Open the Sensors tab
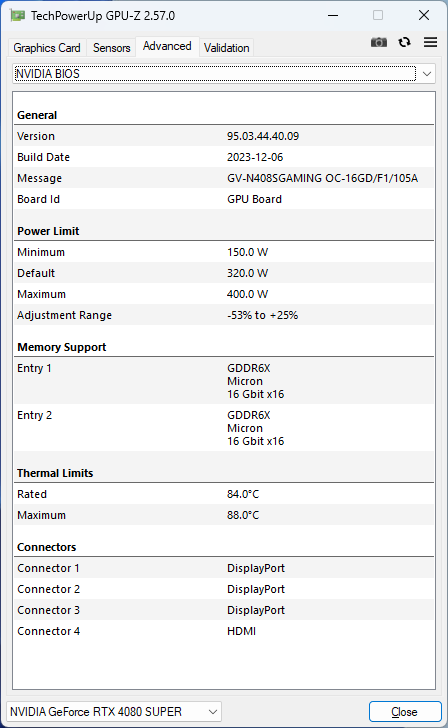This screenshot has height=728, width=448. click(x=111, y=48)
